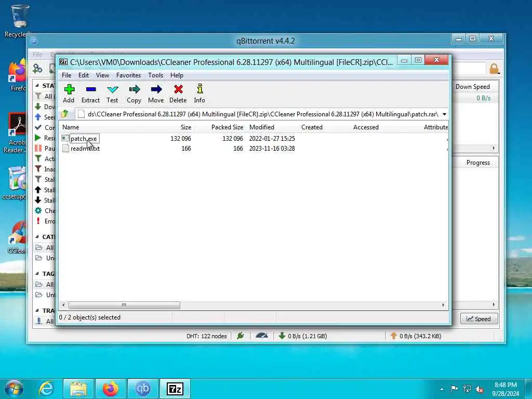Screen dimensions: 532x399
Task: Open File Explorer from taskbar
Action: tap(78, 389)
